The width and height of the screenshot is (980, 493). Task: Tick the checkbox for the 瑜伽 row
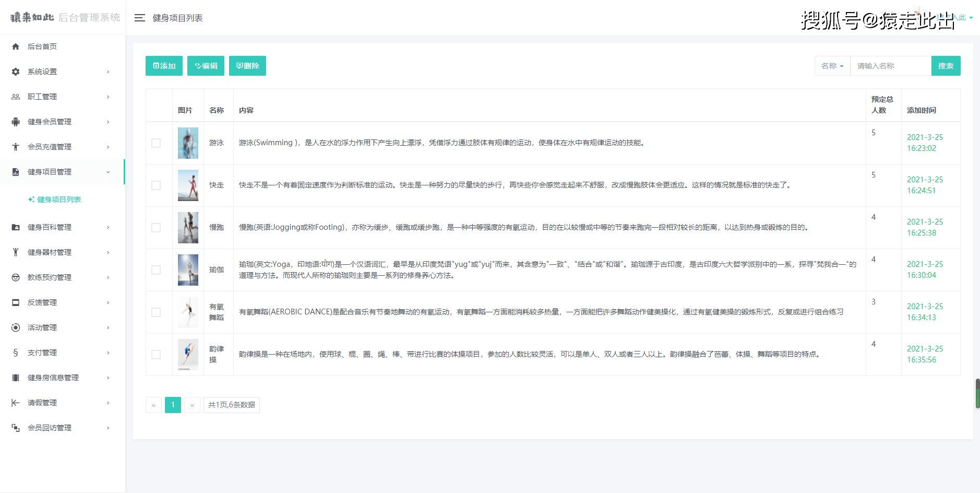click(x=156, y=269)
